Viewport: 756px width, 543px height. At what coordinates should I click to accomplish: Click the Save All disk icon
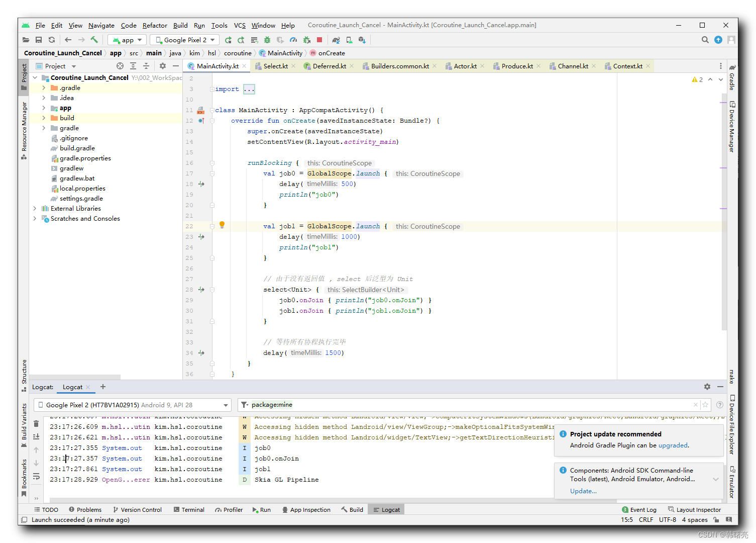point(39,40)
